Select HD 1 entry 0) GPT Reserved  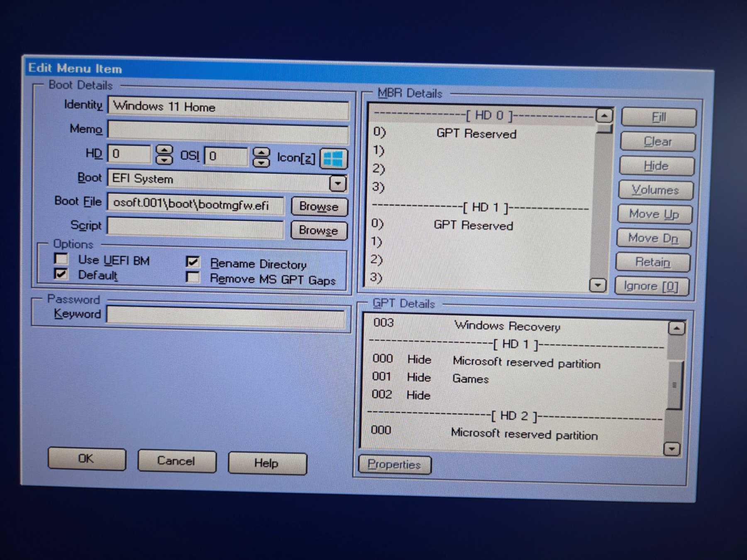click(480, 225)
